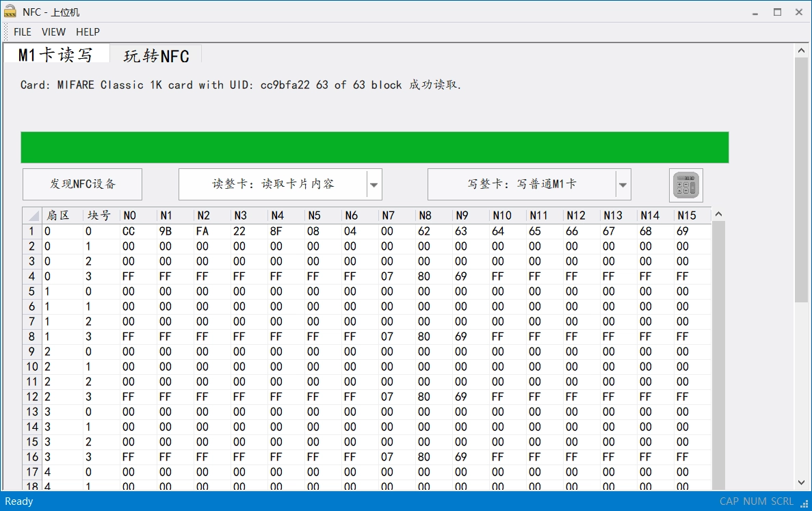Click the N7 column header
The height and width of the screenshot is (511, 812).
tap(397, 215)
